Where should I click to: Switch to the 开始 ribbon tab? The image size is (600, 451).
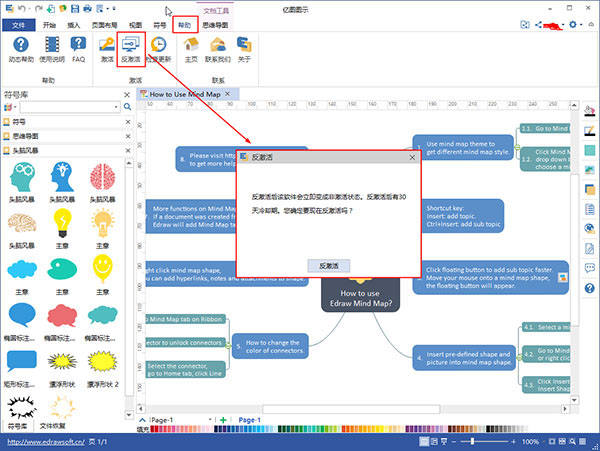(x=49, y=25)
